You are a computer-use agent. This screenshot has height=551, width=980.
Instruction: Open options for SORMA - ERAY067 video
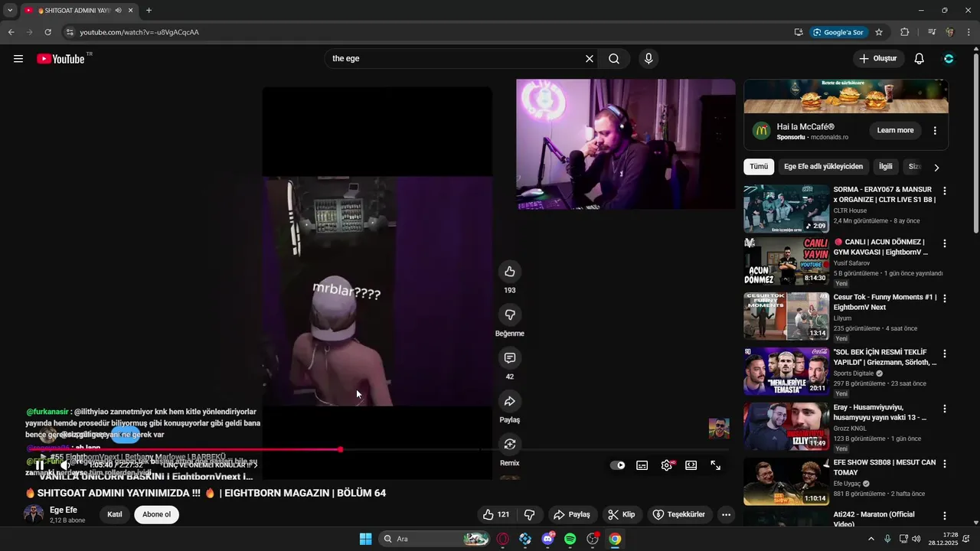(x=944, y=191)
